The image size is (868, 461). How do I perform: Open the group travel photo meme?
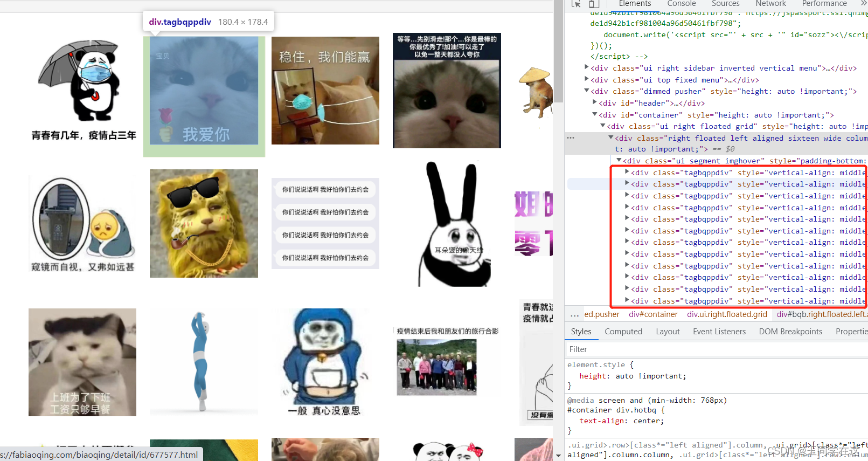click(x=447, y=361)
